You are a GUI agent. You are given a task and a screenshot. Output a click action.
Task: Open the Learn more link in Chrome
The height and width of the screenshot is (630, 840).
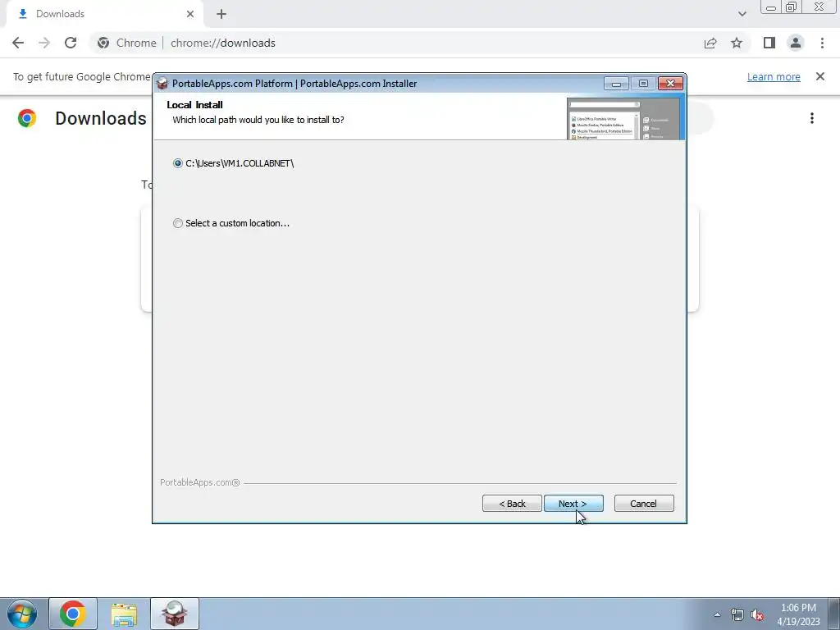point(774,76)
